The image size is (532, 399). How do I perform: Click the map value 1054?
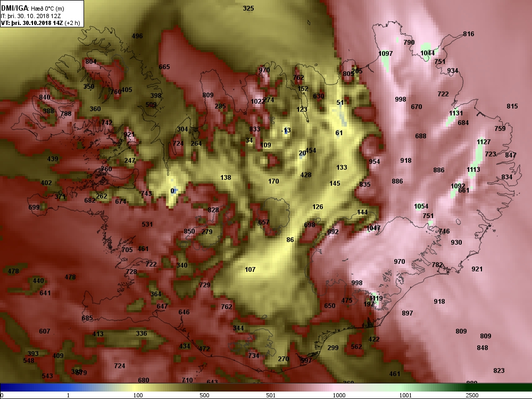click(x=421, y=206)
